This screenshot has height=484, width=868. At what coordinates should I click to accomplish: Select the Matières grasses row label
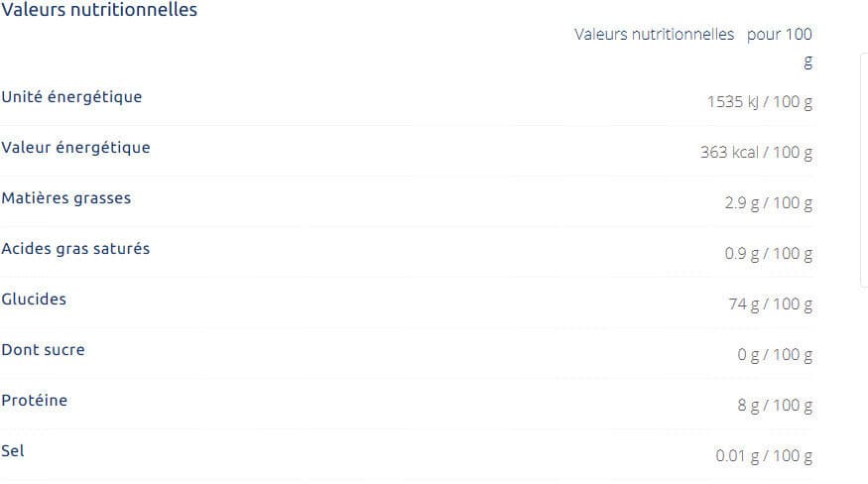click(x=66, y=197)
